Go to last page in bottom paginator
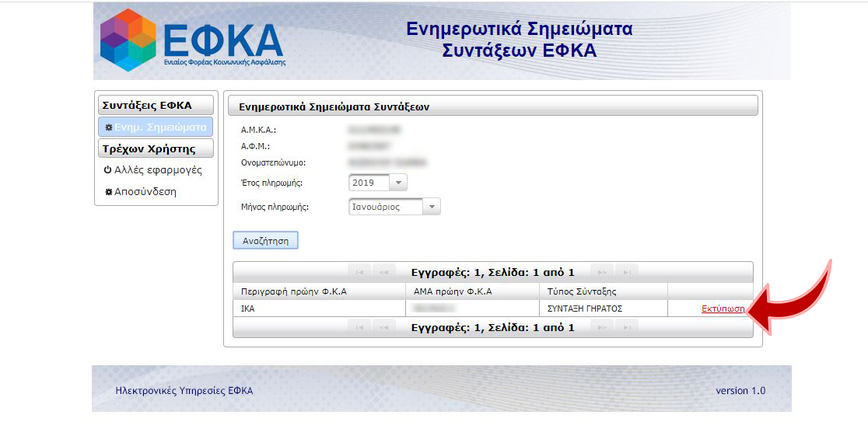This screenshot has height=436, width=868. pos(627,327)
